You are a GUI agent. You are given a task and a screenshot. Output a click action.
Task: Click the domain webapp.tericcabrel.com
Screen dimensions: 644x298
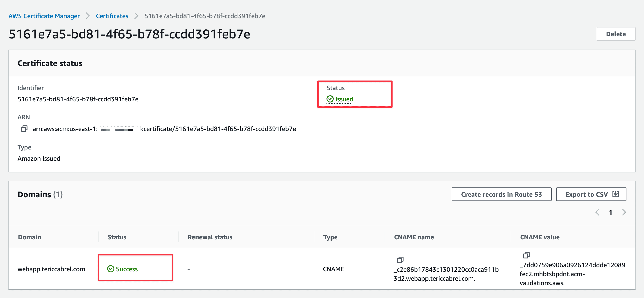(52, 269)
